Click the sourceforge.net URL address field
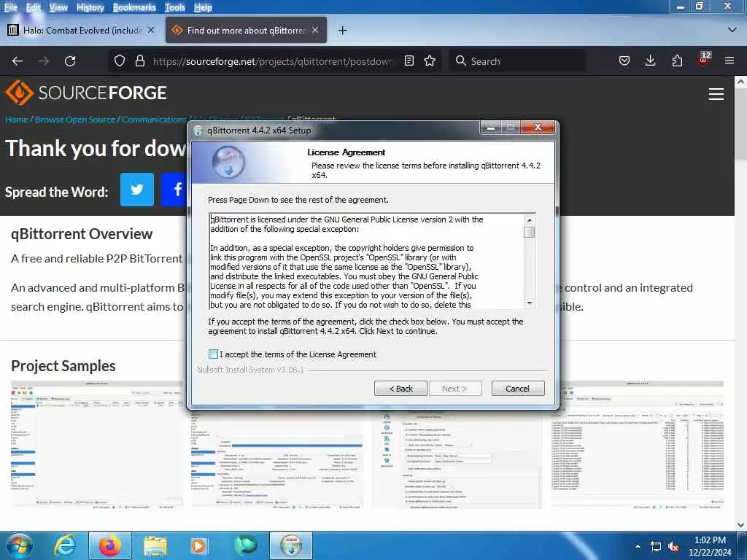The height and width of the screenshot is (560, 747). (273, 61)
